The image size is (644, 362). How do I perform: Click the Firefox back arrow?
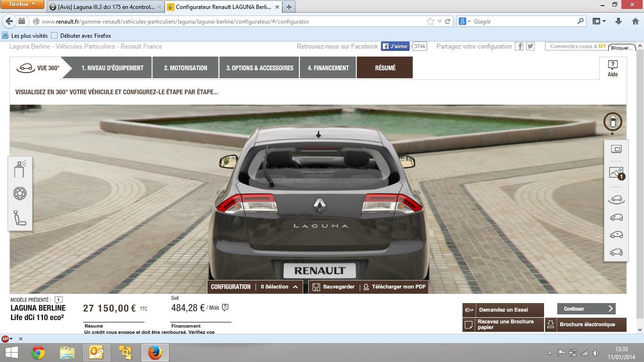(9, 21)
